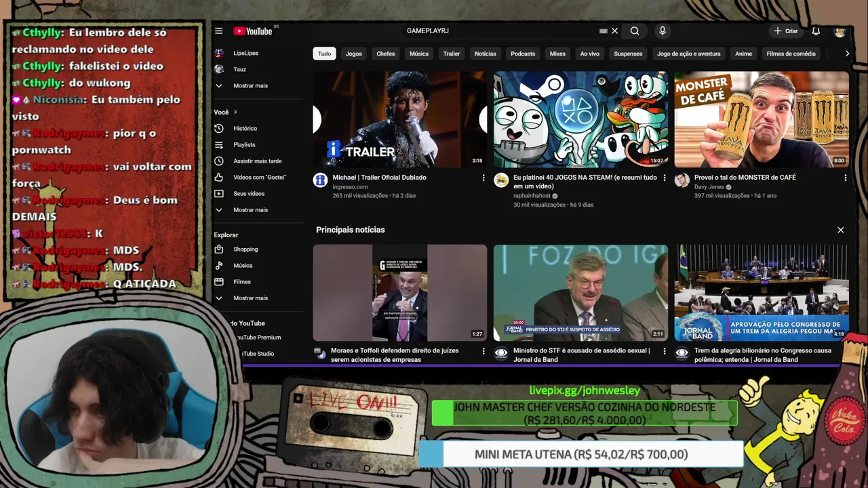This screenshot has width=868, height=488.
Task: Select the Filmes de comédia chip
Action: pos(791,54)
